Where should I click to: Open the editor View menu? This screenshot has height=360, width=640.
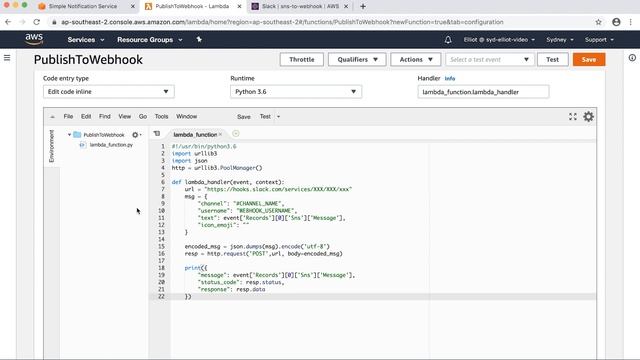pos(124,117)
